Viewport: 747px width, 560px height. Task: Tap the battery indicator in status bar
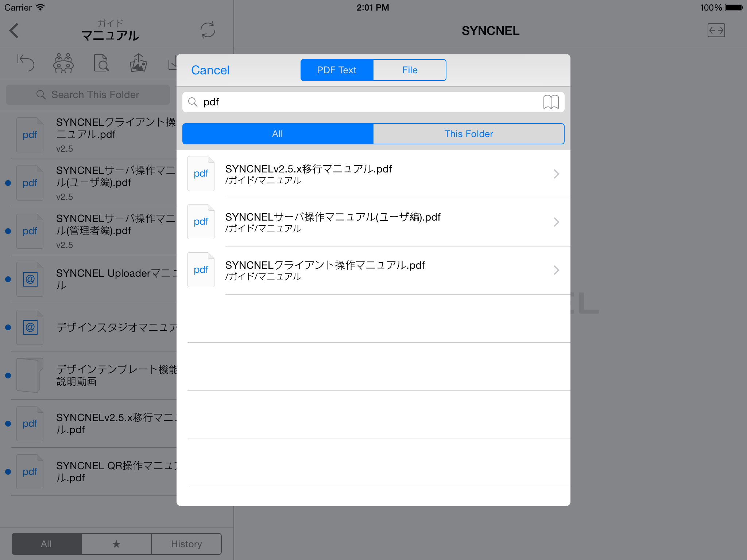coord(734,8)
